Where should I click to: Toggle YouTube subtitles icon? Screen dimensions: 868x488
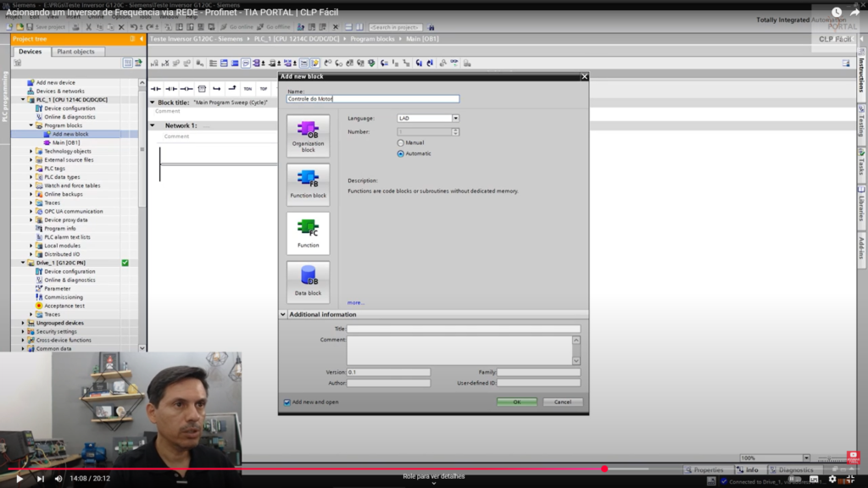pyautogui.click(x=814, y=480)
